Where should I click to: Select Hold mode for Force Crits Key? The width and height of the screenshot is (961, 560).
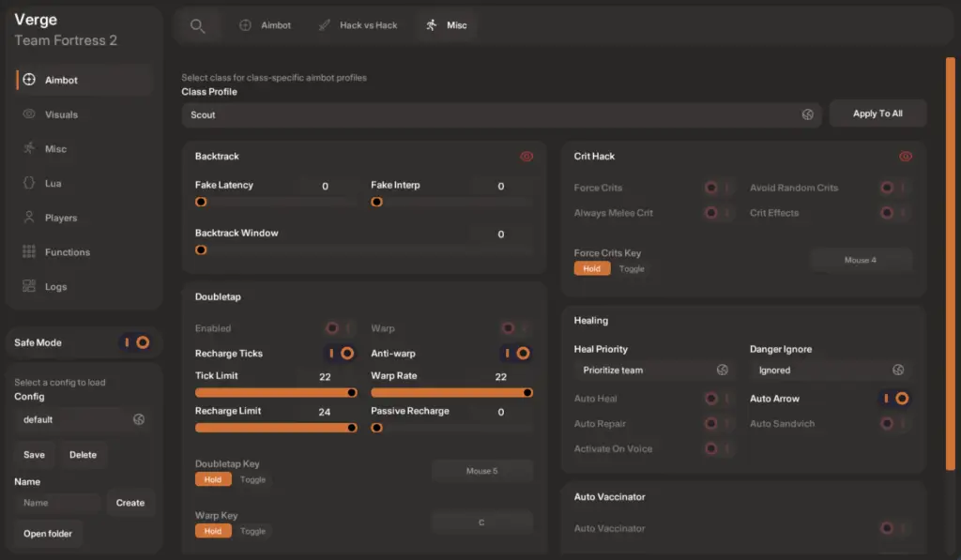[x=592, y=268]
